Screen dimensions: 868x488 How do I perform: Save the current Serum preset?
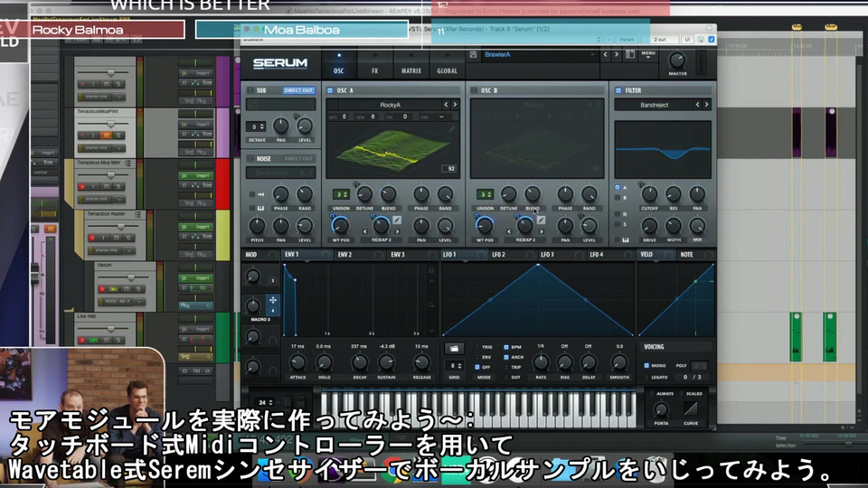tap(473, 55)
